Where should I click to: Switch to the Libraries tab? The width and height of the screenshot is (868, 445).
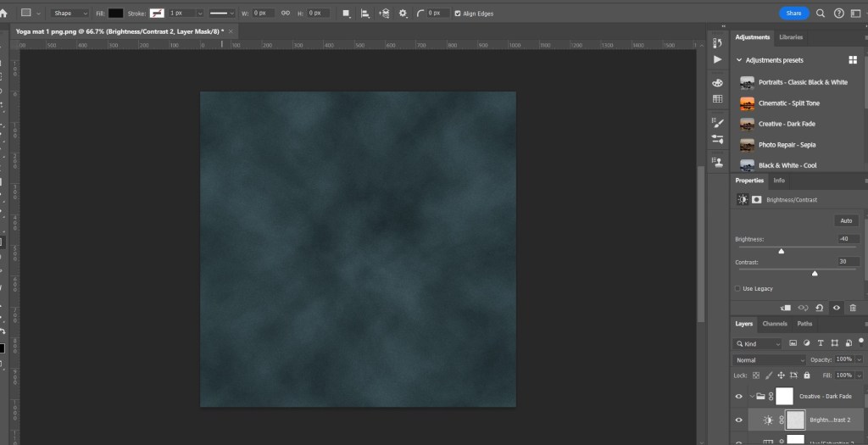pyautogui.click(x=790, y=37)
